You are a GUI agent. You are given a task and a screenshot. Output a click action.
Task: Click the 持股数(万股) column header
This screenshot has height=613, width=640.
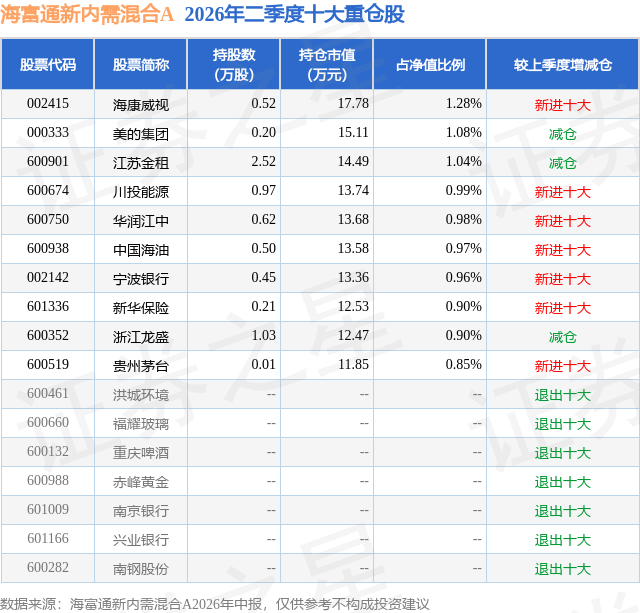coord(234,64)
